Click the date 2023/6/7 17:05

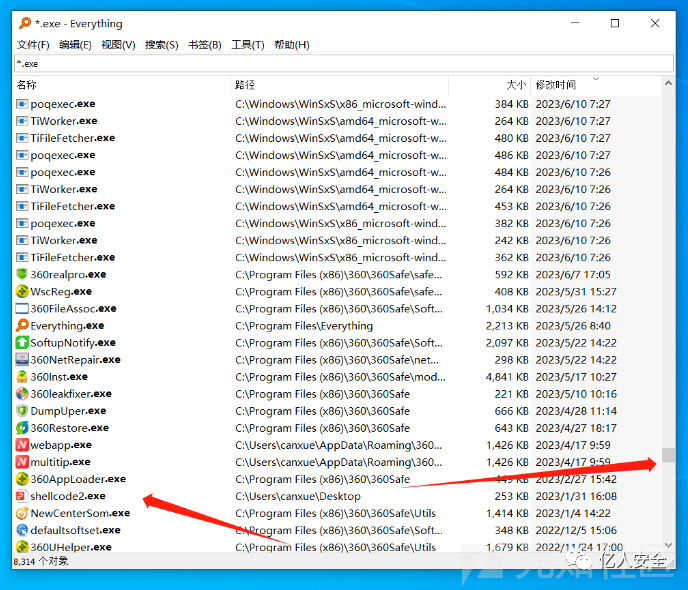[x=573, y=275]
